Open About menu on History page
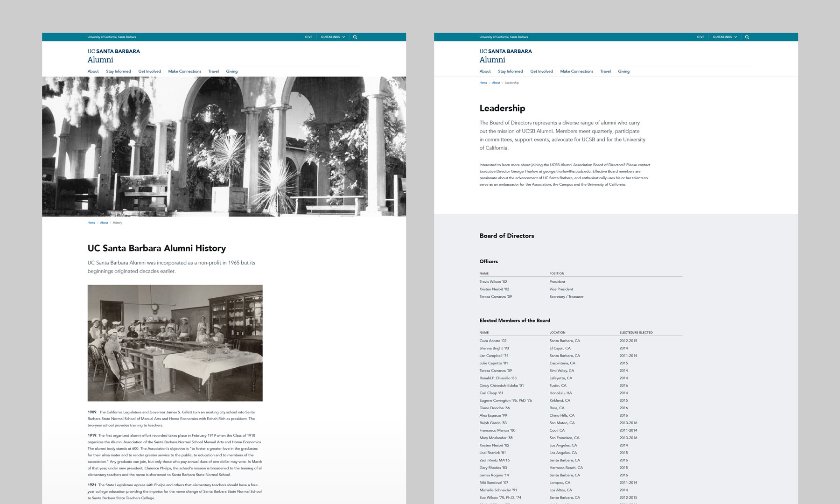Viewport: 840px width, 504px height. pyautogui.click(x=93, y=71)
